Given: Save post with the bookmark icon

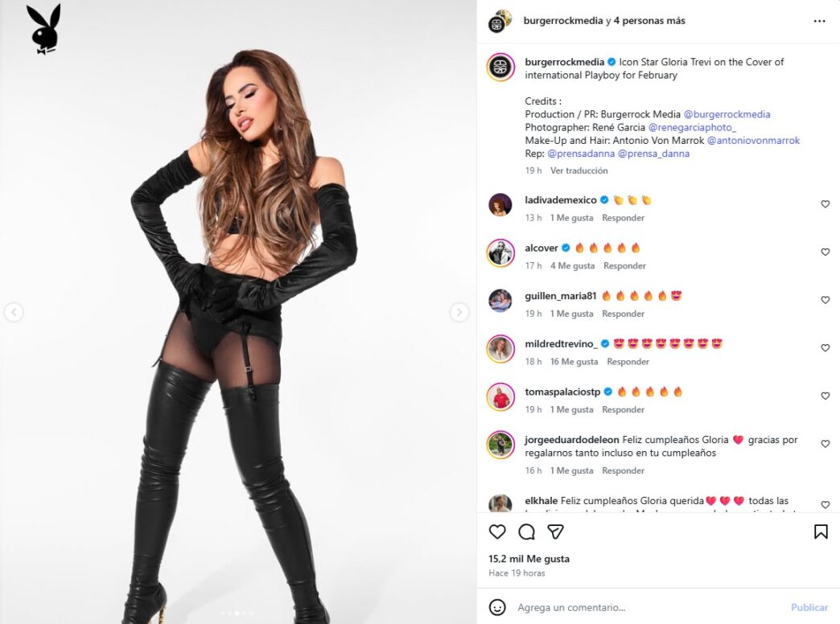Looking at the screenshot, I should pos(821,532).
